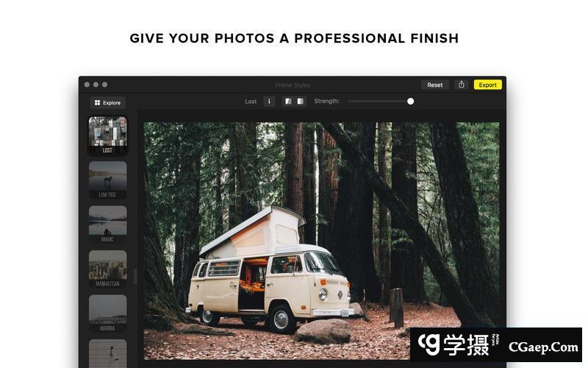Show info for the Lost style

click(269, 102)
